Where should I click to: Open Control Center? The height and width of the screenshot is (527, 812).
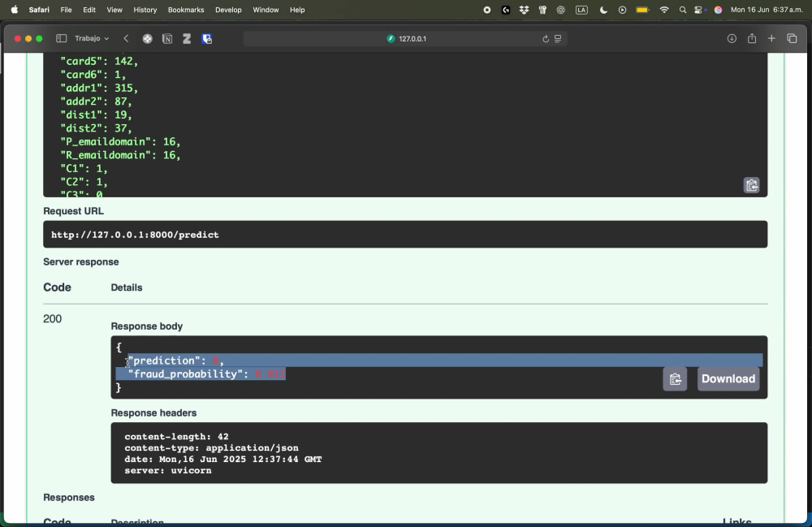click(x=698, y=10)
